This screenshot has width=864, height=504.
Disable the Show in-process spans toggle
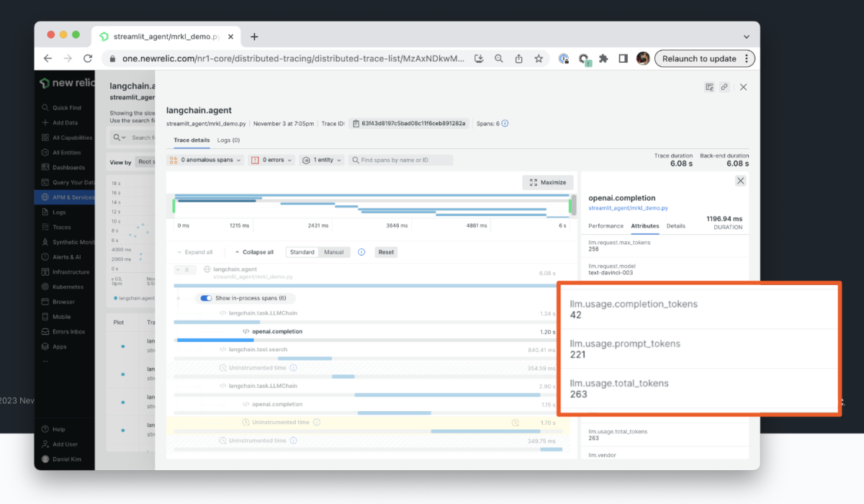pyautogui.click(x=207, y=297)
